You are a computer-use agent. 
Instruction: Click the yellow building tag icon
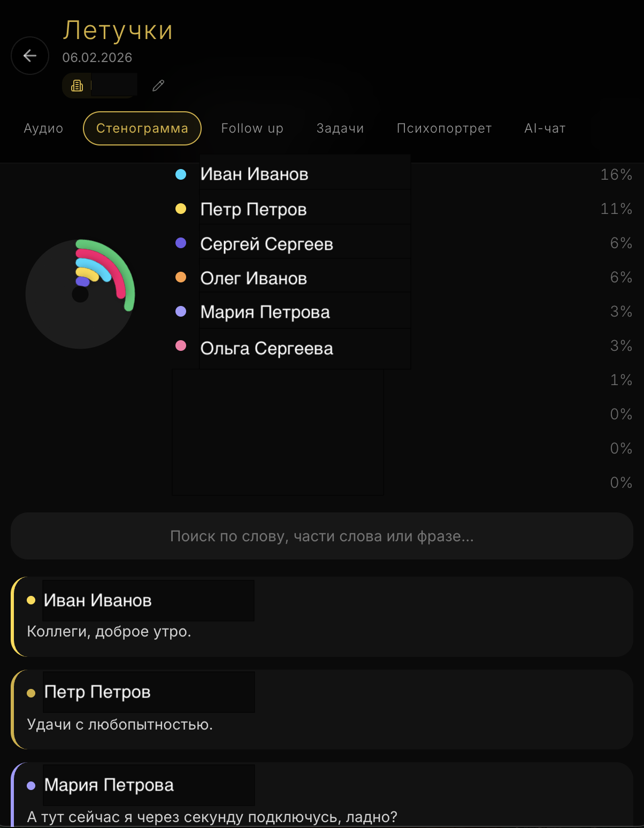tap(77, 86)
